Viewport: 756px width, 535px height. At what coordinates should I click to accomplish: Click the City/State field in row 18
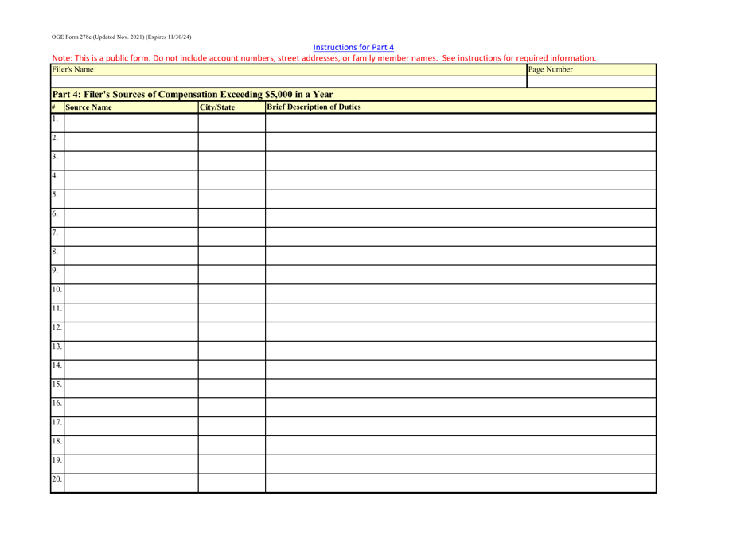[x=231, y=447]
